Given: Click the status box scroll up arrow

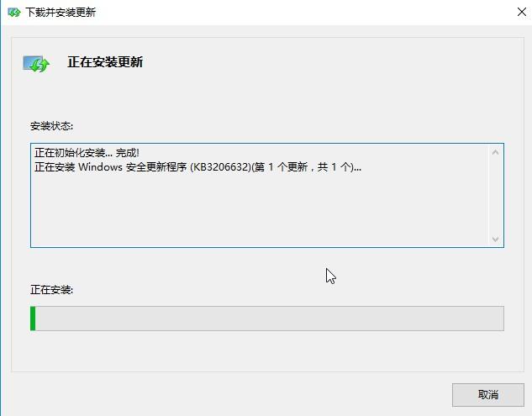Looking at the screenshot, I should coord(495,152).
